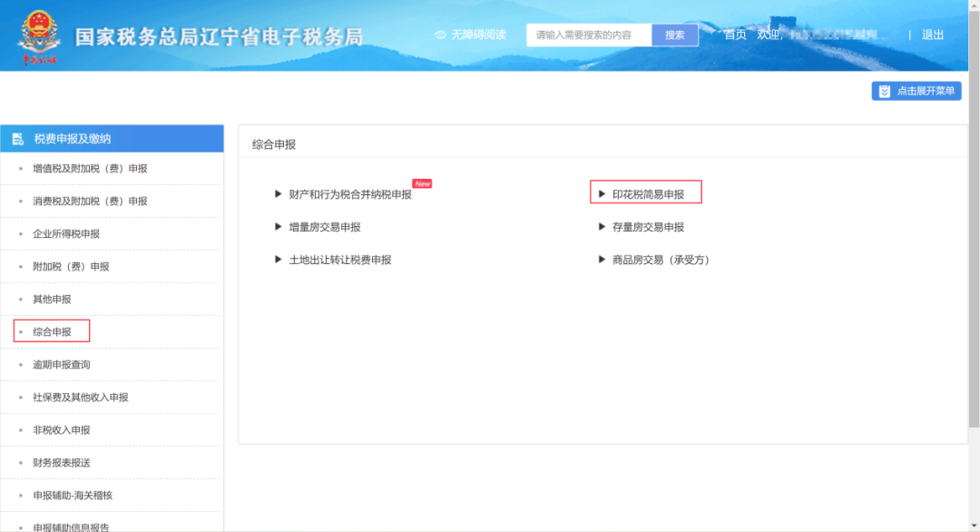Image resolution: width=980 pixels, height=532 pixels.
Task: Click the scrollbar down arrow
Action: (974, 527)
